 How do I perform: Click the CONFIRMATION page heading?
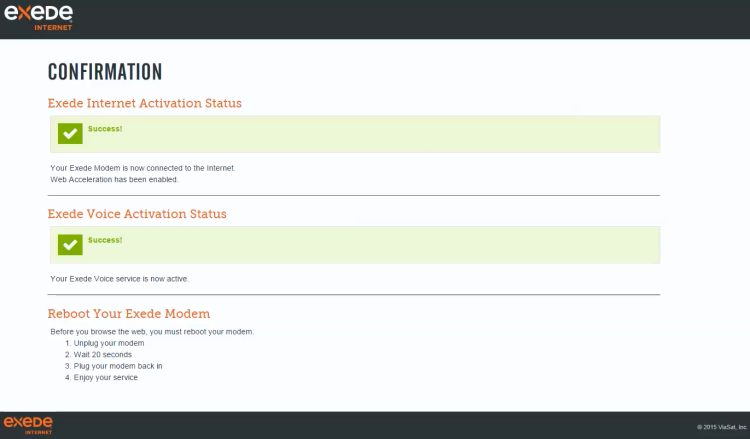(x=105, y=72)
